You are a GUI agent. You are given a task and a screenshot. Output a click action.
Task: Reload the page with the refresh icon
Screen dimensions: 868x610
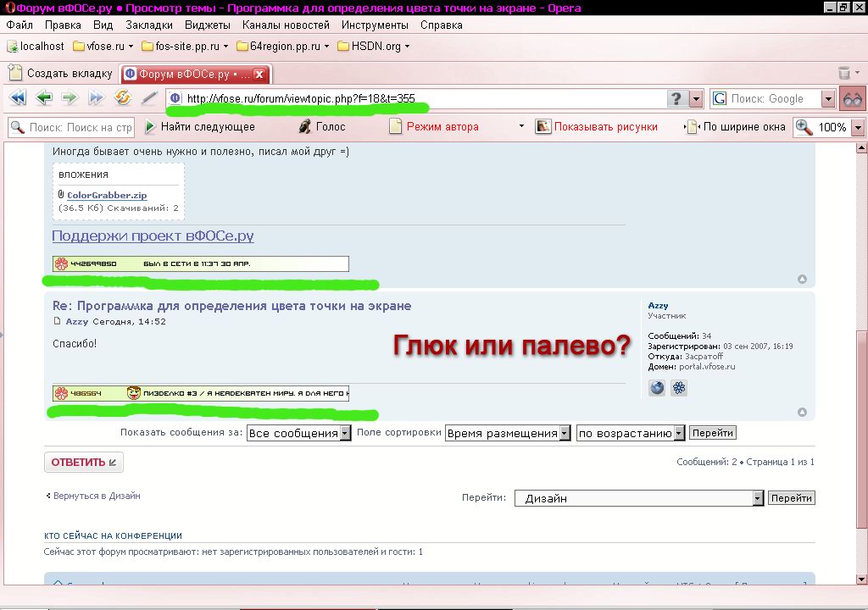point(123,98)
